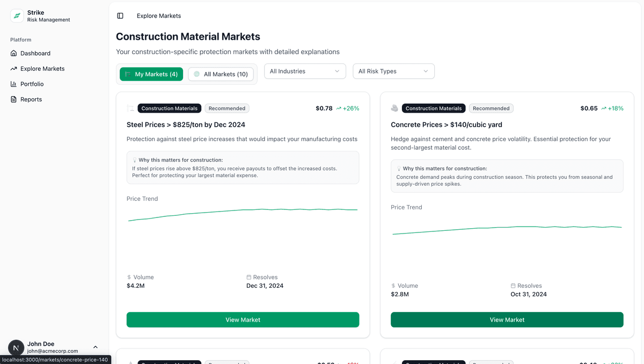Click the Explore Markets trend icon
The height and width of the screenshot is (364, 644).
14,69
